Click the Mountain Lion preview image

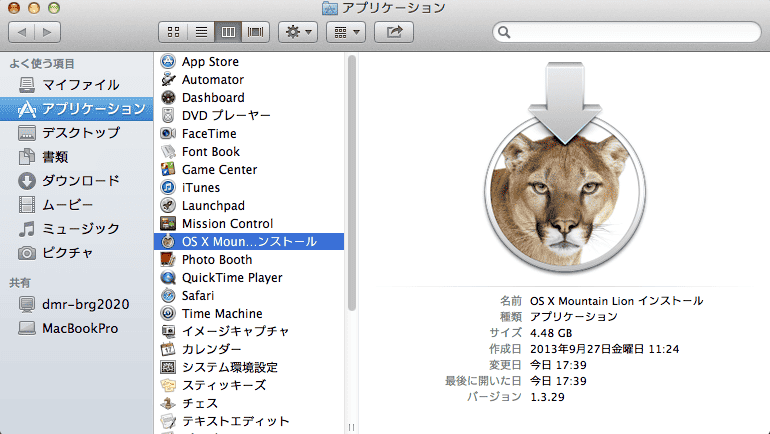point(565,168)
